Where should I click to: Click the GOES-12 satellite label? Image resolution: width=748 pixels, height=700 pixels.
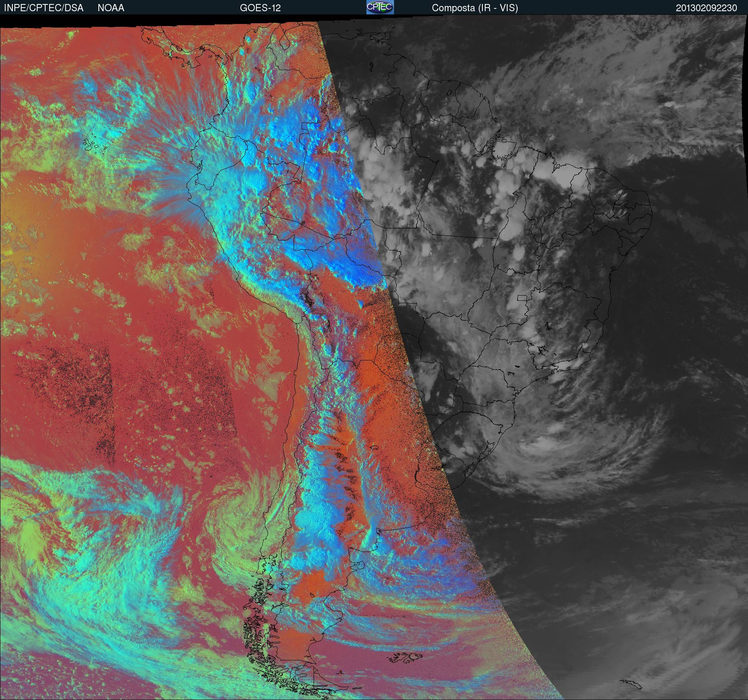pyautogui.click(x=260, y=8)
